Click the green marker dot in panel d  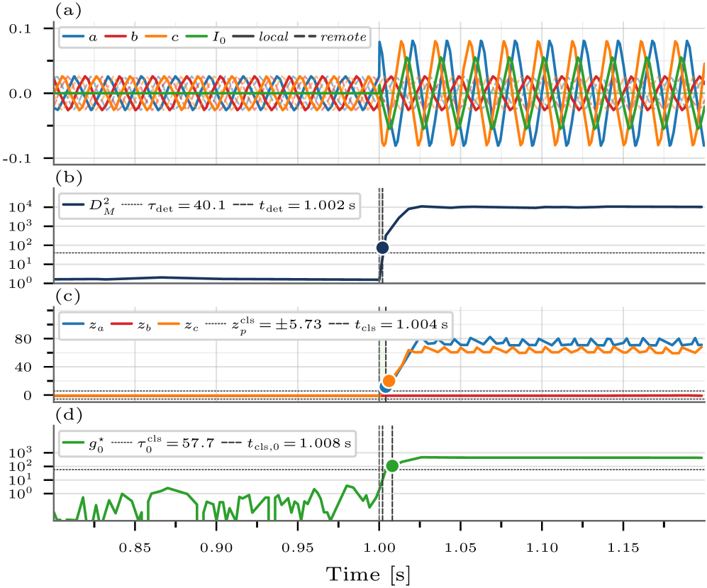(x=391, y=466)
